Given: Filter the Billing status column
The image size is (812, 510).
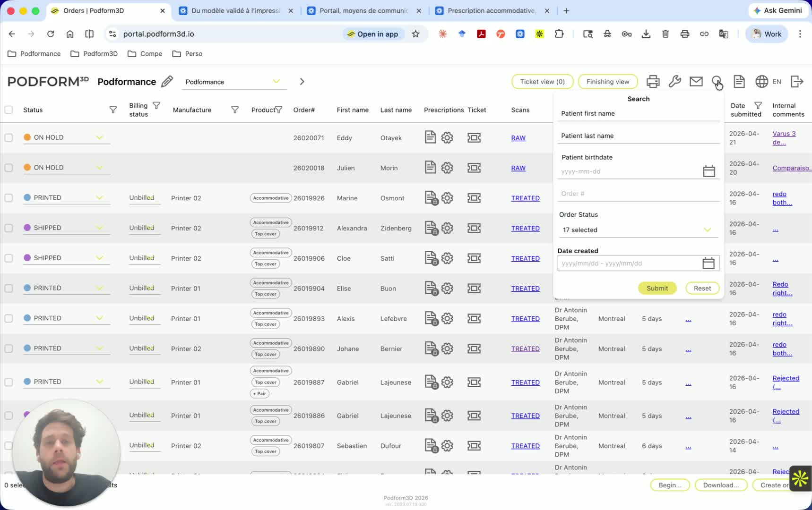Looking at the screenshot, I should 156,105.
